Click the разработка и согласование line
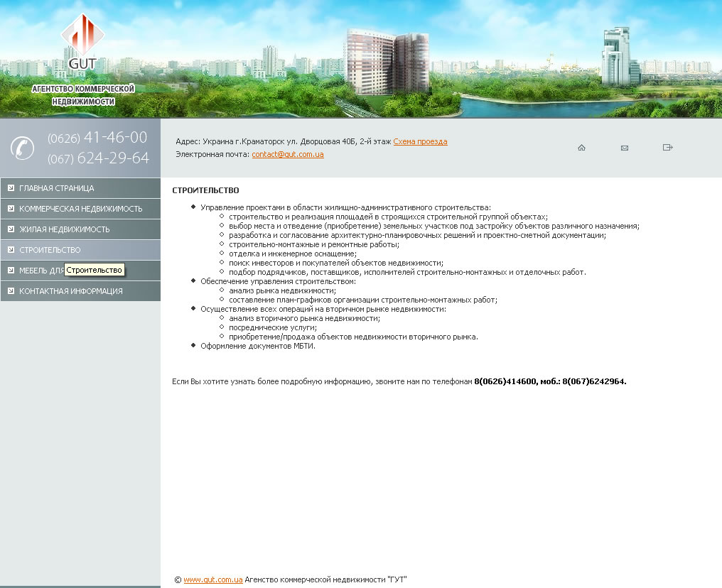Viewport: 722px width, 588px height. pyautogui.click(x=417, y=235)
